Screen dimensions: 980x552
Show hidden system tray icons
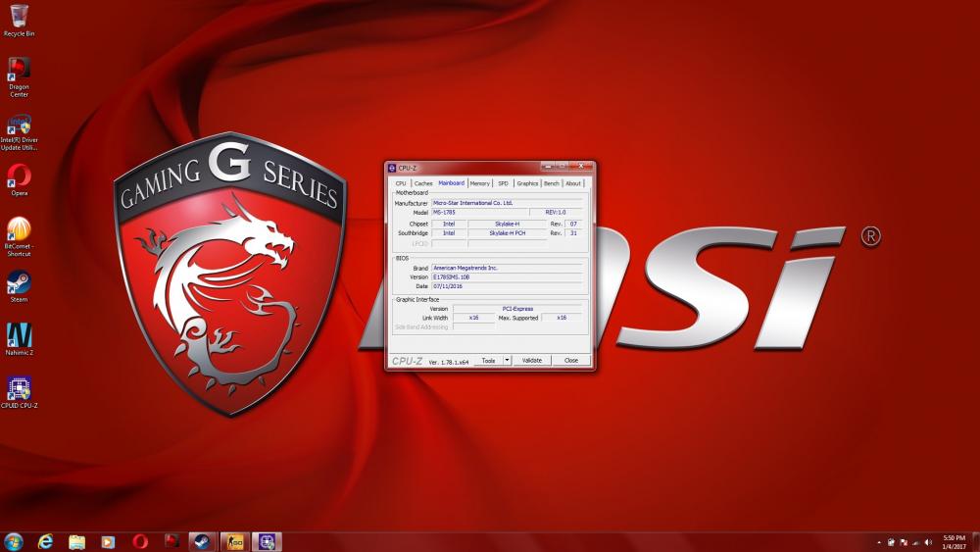[x=879, y=542]
